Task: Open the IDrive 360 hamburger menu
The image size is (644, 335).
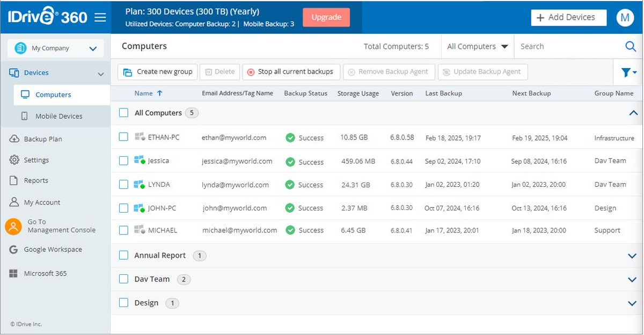Action: pos(100,17)
